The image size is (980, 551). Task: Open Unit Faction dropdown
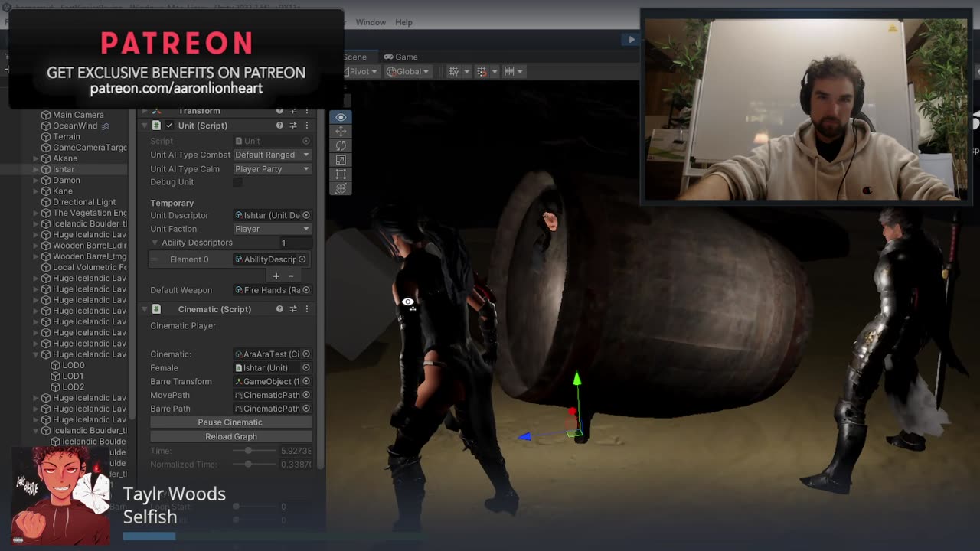pyautogui.click(x=272, y=229)
